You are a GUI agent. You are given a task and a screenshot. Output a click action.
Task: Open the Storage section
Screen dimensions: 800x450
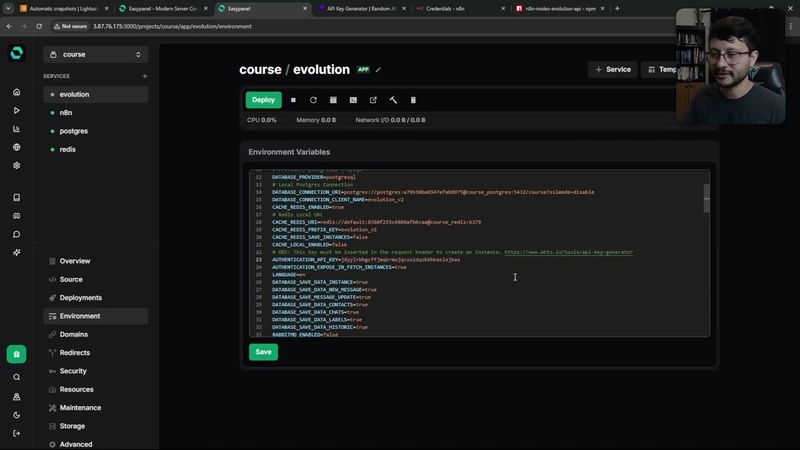(95, 426)
